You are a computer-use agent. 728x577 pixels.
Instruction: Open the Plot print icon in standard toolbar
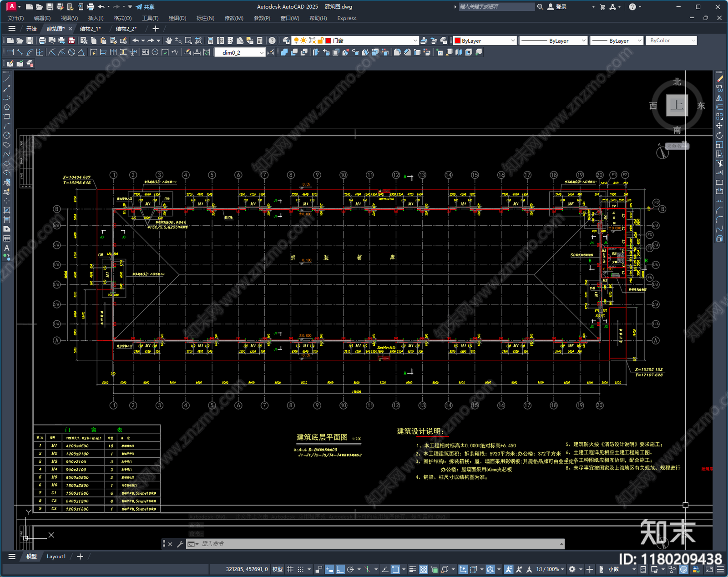tap(42, 40)
